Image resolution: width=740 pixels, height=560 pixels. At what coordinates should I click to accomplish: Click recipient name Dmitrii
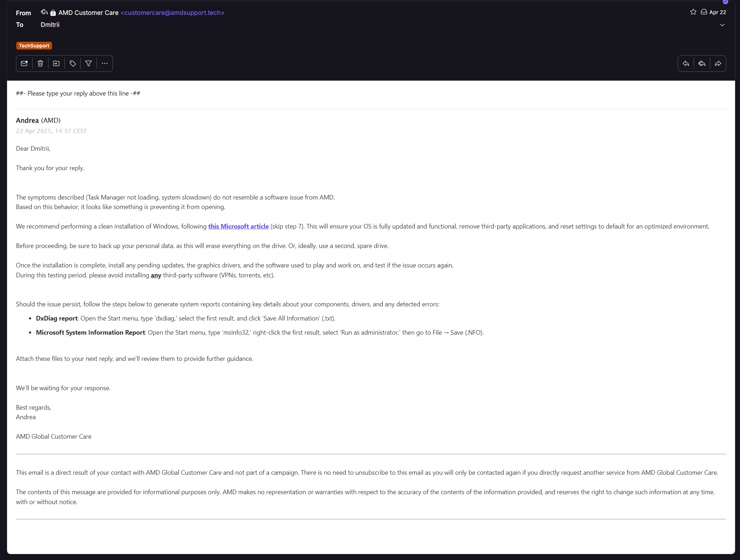pyautogui.click(x=50, y=25)
